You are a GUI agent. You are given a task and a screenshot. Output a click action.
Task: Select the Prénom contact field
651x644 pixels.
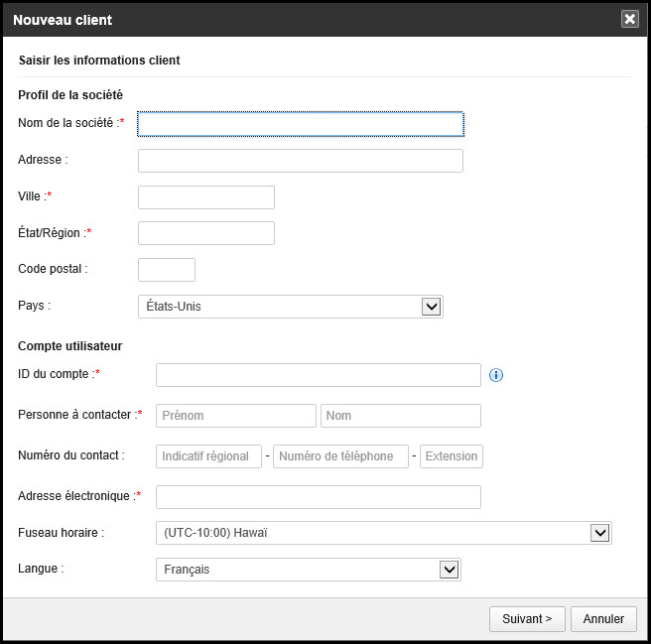click(236, 416)
